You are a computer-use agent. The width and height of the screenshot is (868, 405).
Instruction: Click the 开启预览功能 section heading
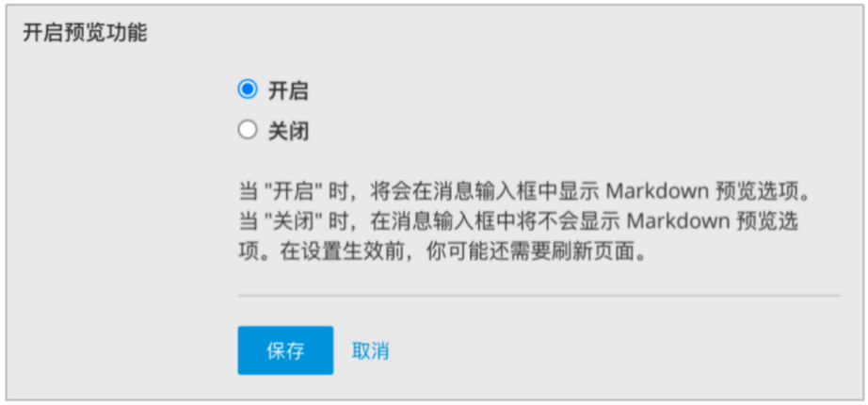(85, 34)
